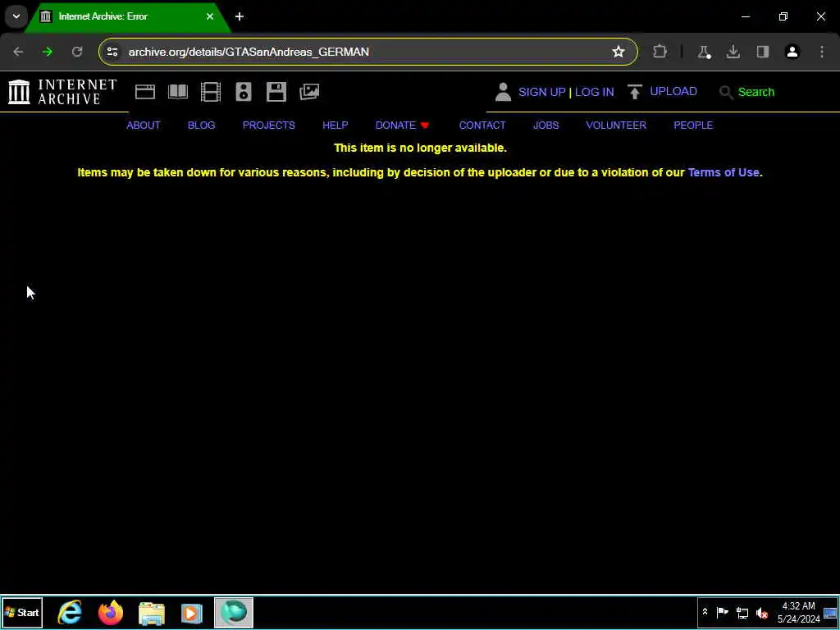
Task: Click the reload page button
Action: click(77, 52)
